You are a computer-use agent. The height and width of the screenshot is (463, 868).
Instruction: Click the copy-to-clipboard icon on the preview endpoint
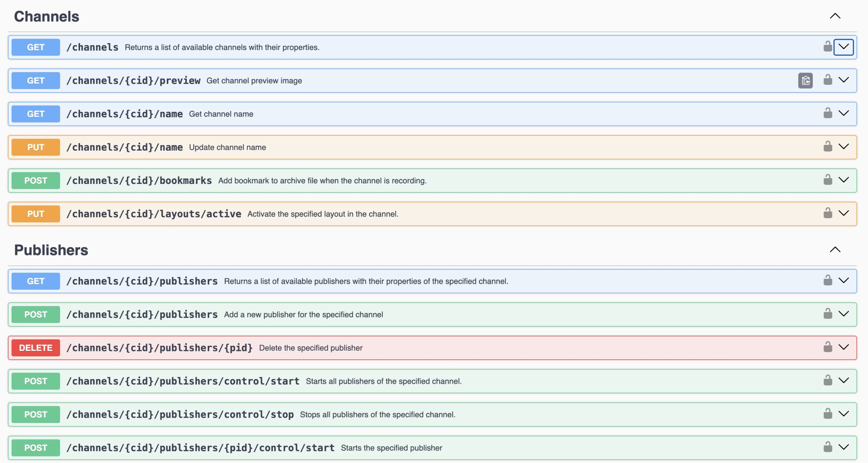pos(805,81)
